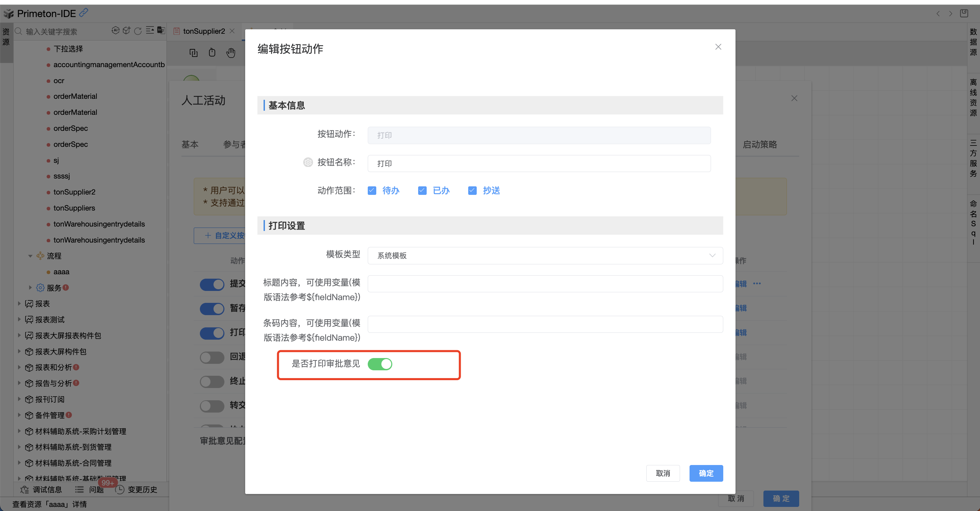Uncheck the 抄送 action scope checkbox
The image size is (980, 511).
(x=472, y=190)
